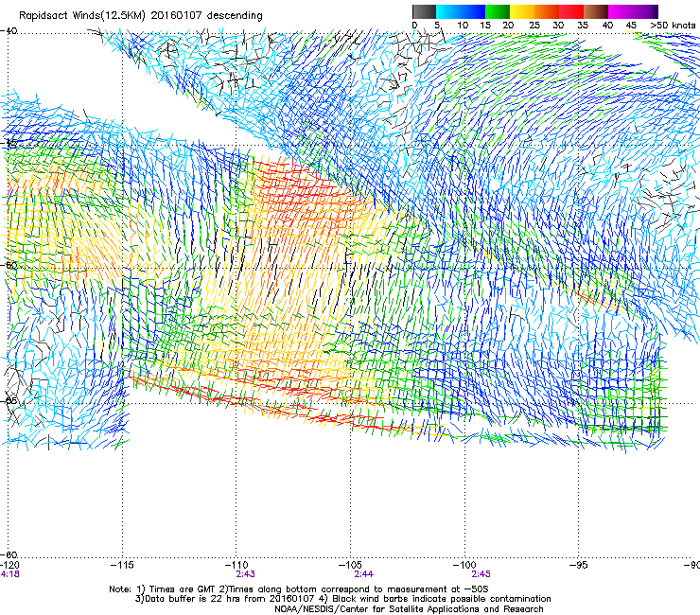Click the -55 latitude axis label
This screenshot has height=615, width=700.
[x=9, y=400]
